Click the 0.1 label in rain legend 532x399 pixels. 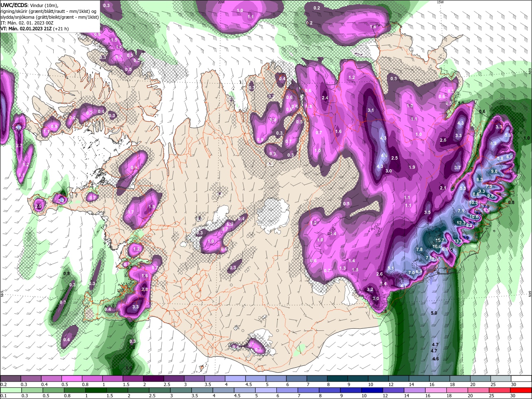(x=3, y=396)
